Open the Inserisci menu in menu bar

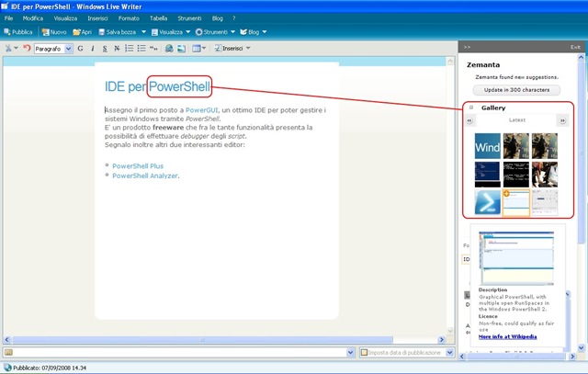click(97, 18)
